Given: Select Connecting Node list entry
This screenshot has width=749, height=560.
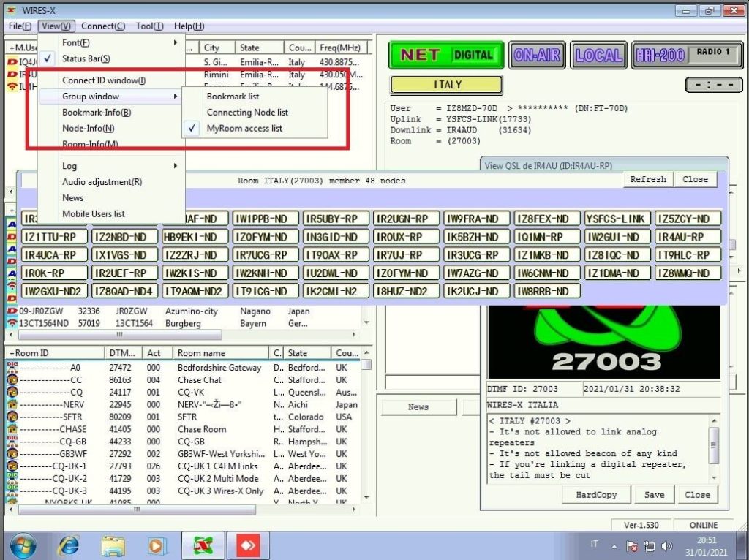Looking at the screenshot, I should point(247,112).
